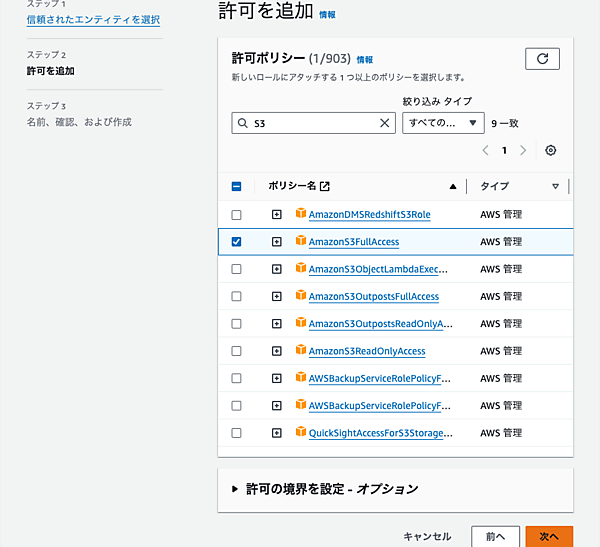Open the 絞り込みタイプ filter dropdown

[x=443, y=123]
